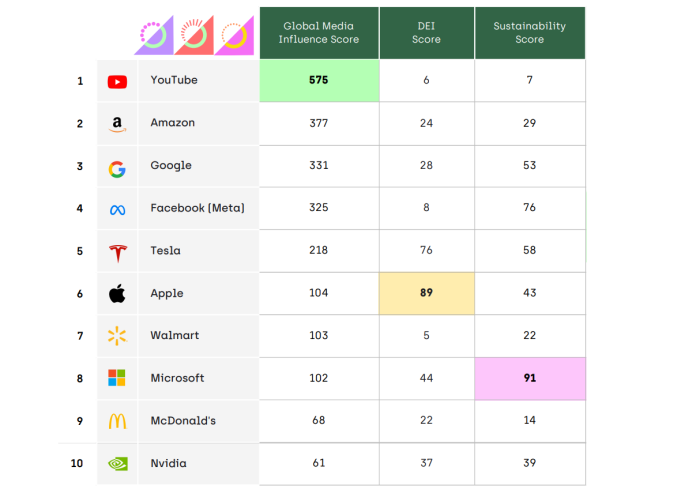Select the Google logo icon
This screenshot has height=493, width=696.
117,167
